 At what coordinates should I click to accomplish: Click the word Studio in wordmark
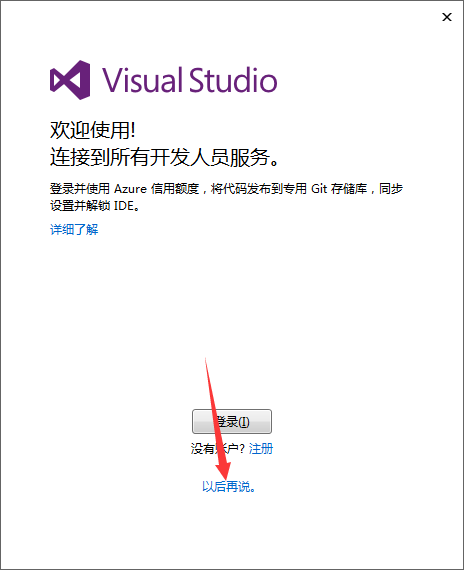click(233, 80)
